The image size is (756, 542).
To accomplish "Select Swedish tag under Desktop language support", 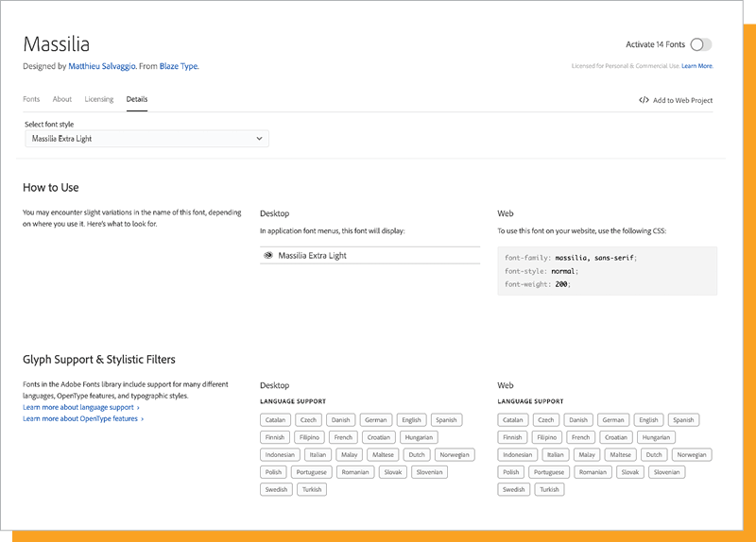I will (276, 489).
